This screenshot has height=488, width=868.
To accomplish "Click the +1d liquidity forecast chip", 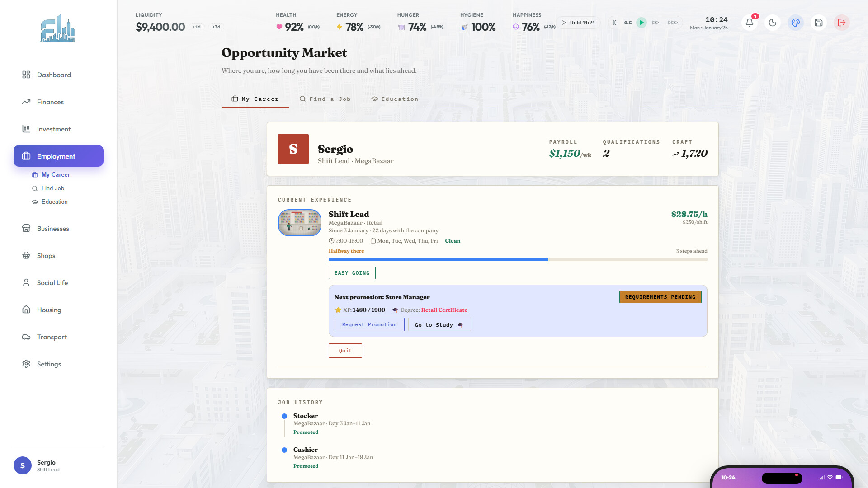I will [197, 27].
